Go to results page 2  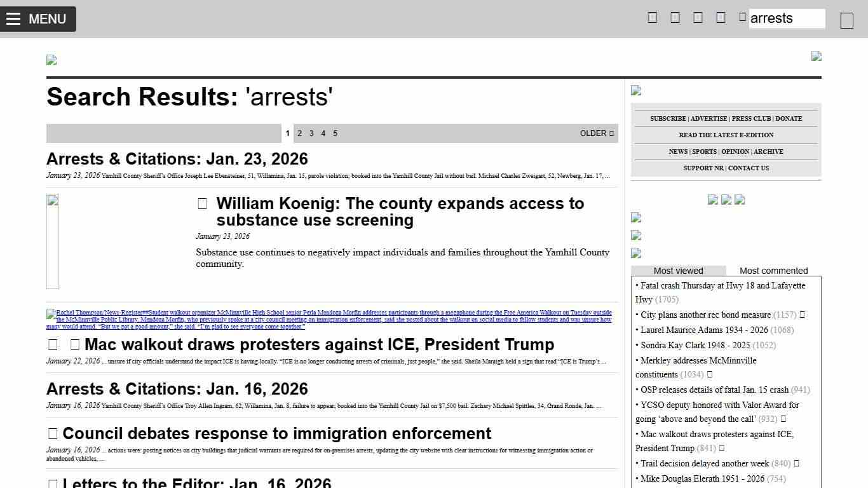299,133
